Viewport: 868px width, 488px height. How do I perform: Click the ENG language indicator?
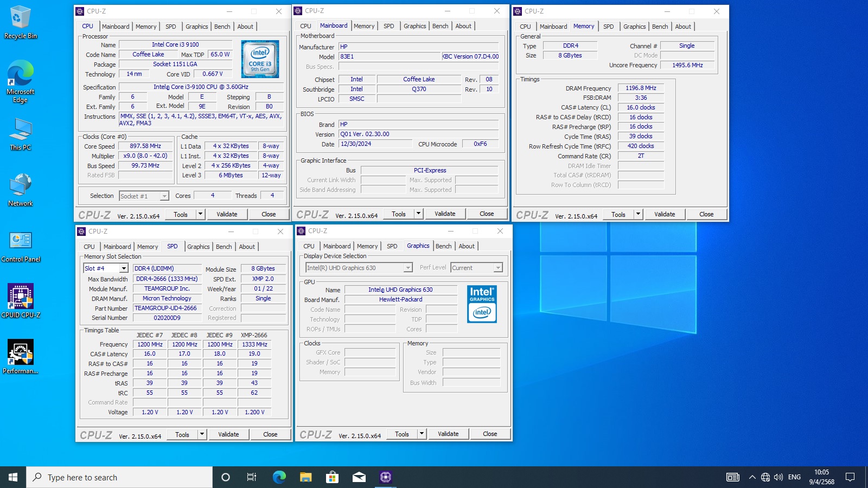coord(794,477)
